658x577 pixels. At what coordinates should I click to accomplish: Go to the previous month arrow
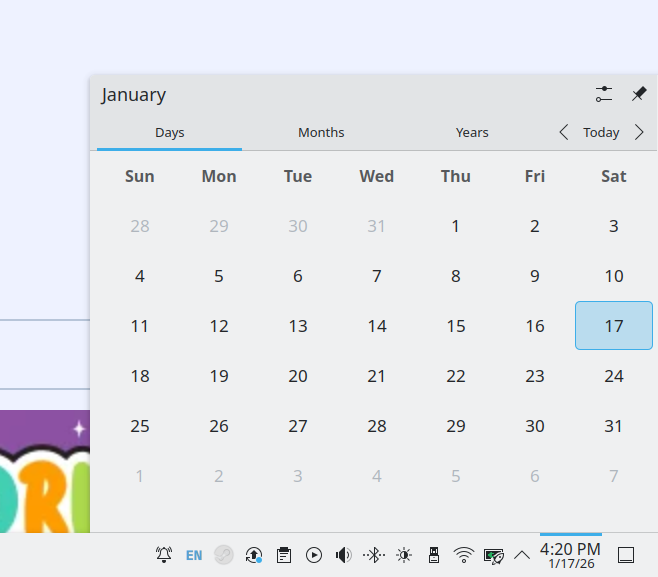pos(564,132)
